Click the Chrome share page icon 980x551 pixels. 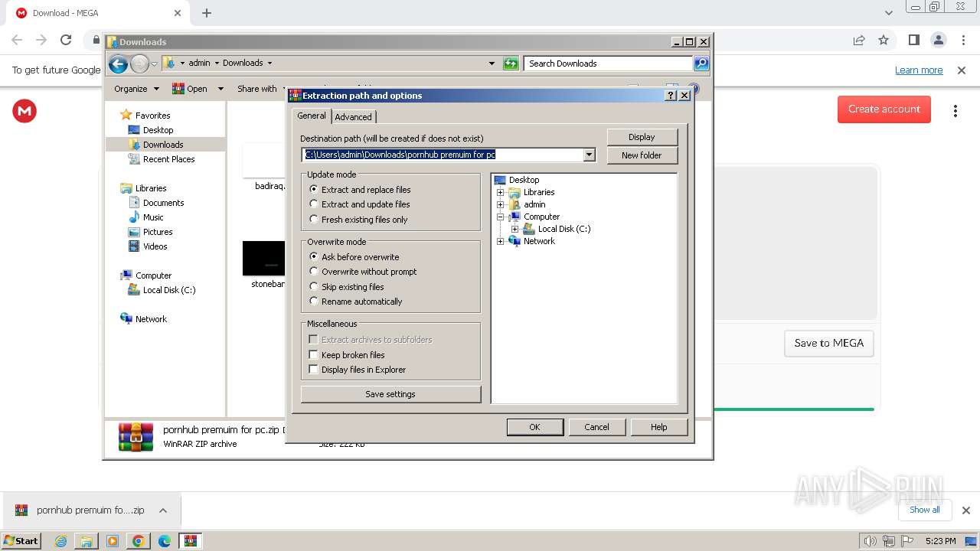click(x=859, y=40)
